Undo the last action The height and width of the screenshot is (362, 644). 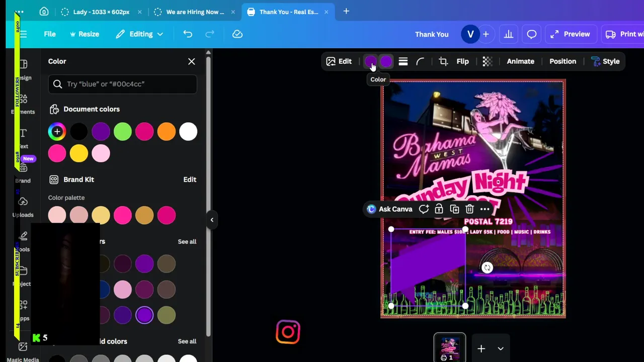tap(188, 34)
